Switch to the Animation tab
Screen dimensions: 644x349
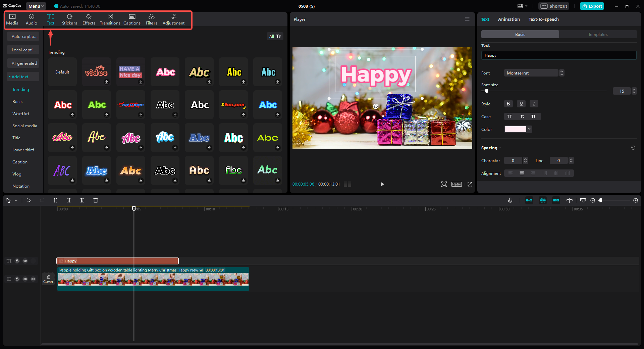pyautogui.click(x=508, y=19)
